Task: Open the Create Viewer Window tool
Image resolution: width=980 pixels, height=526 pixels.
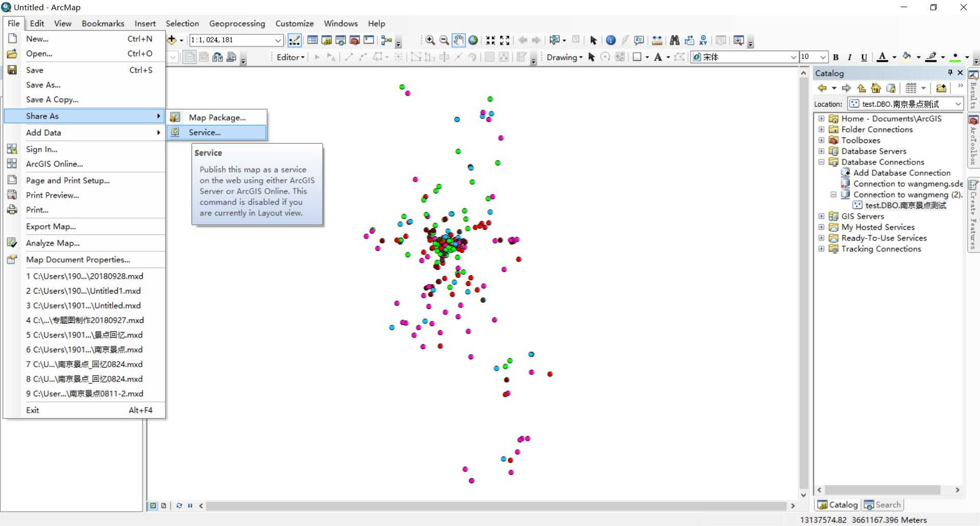Action: pyautogui.click(x=738, y=40)
